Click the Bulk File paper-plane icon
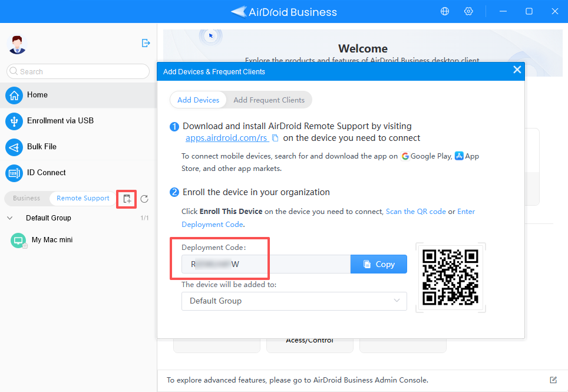This screenshot has width=568, height=392. click(x=14, y=147)
